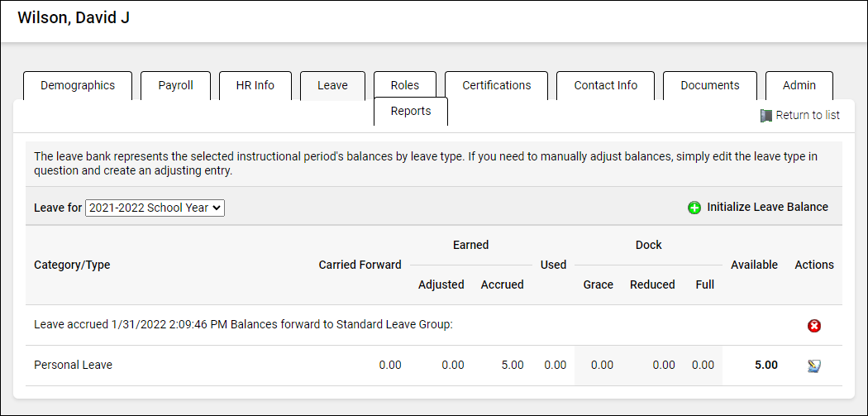868x416 pixels.
Task: Click Initialize Leave Balance link
Action: pyautogui.click(x=767, y=208)
